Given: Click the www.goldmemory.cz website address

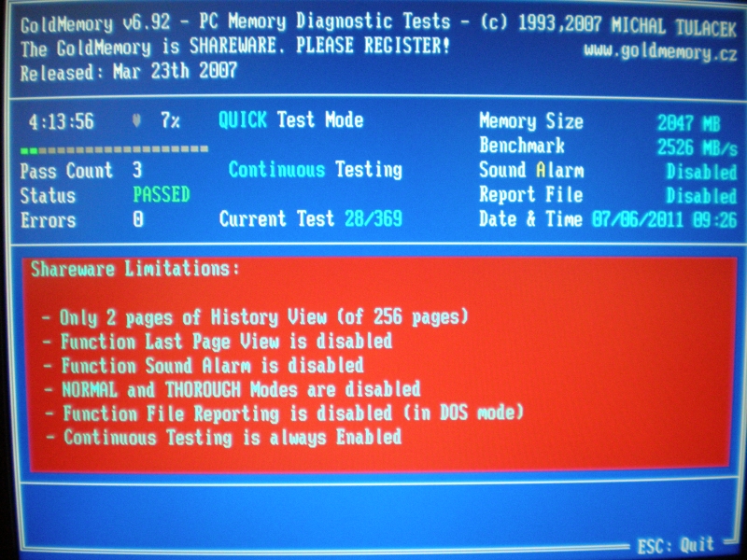Looking at the screenshot, I should [x=660, y=51].
